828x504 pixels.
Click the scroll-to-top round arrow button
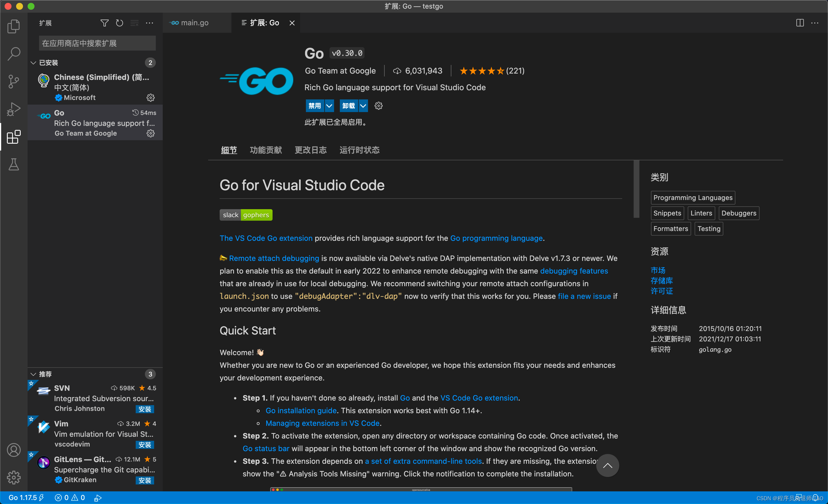(607, 465)
